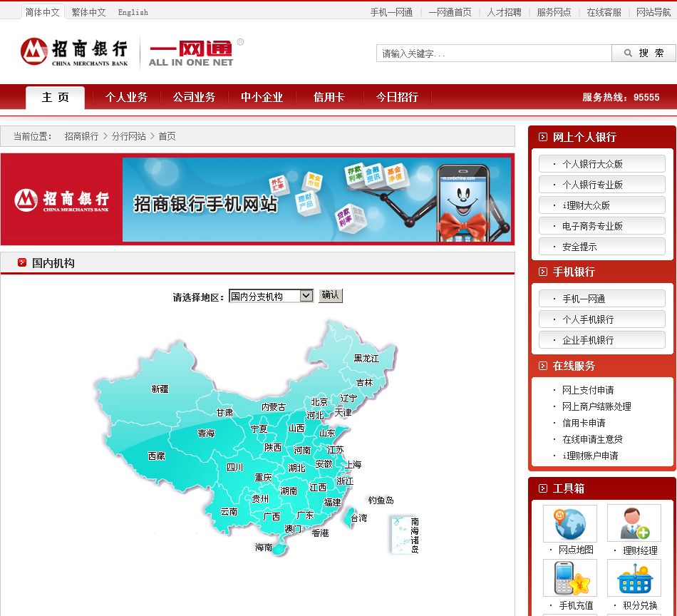The image size is (677, 616).
Task: Open 个人银行专业版
Action: click(x=602, y=185)
